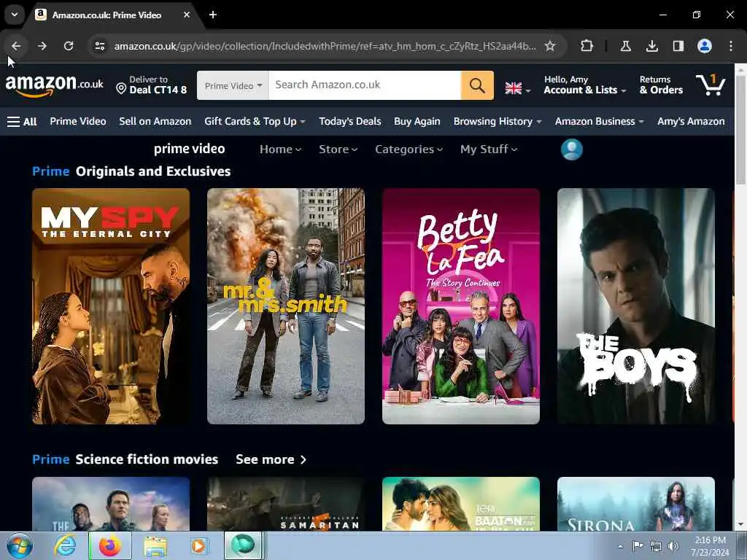Screen dimensions: 747x560
Task: Open Returns & Orders
Action: pyautogui.click(x=661, y=85)
